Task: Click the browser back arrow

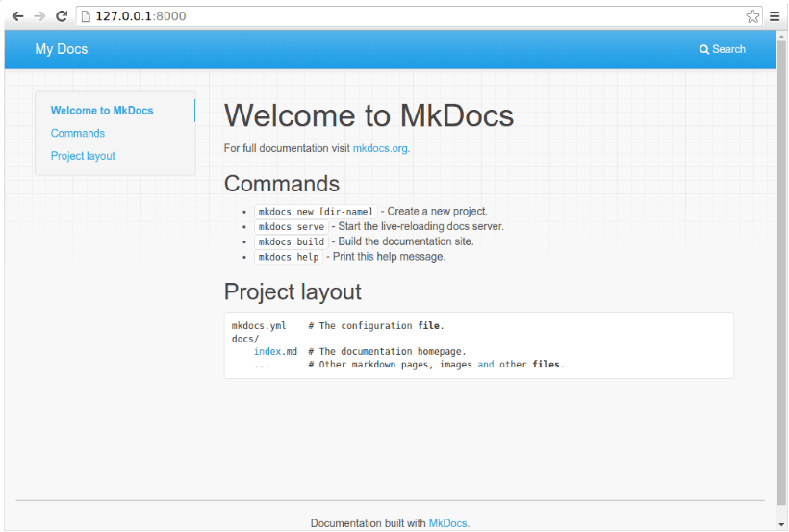Action: (17, 16)
